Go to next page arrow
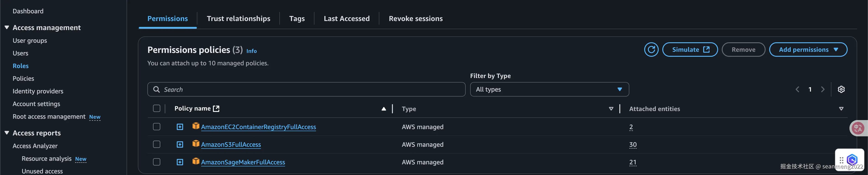Screen dimensions: 868x175 point(823,89)
